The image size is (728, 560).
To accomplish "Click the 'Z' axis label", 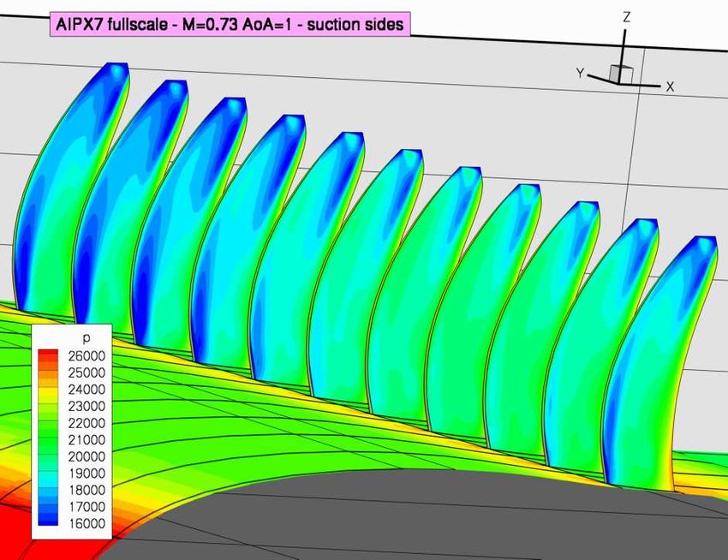I will (627, 18).
